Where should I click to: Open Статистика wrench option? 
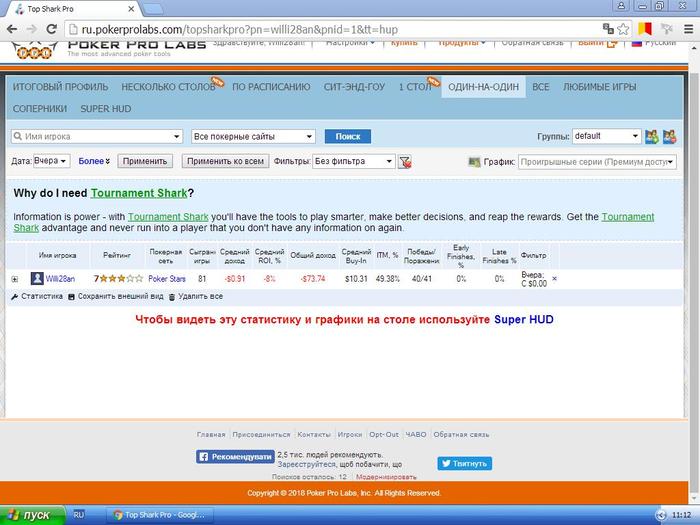pyautogui.click(x=37, y=296)
